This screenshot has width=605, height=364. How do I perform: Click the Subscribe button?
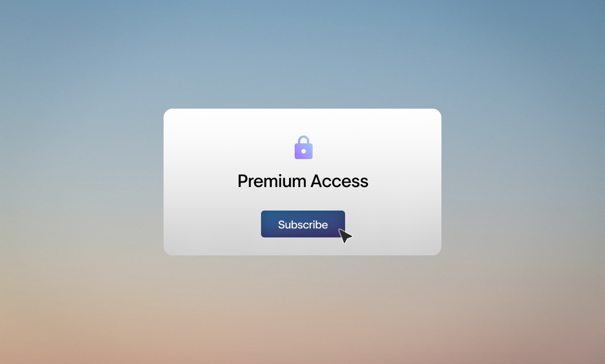tap(303, 224)
